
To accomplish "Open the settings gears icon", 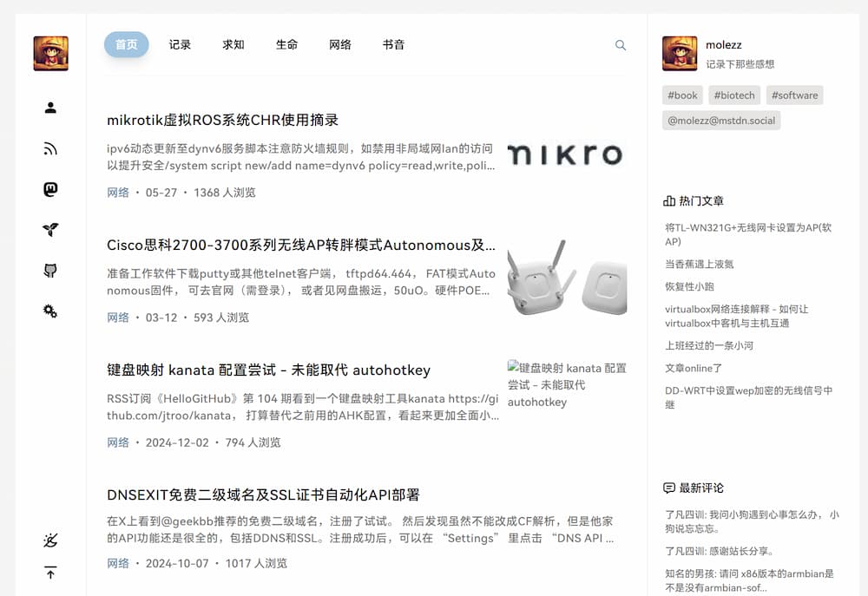I will (x=50, y=311).
